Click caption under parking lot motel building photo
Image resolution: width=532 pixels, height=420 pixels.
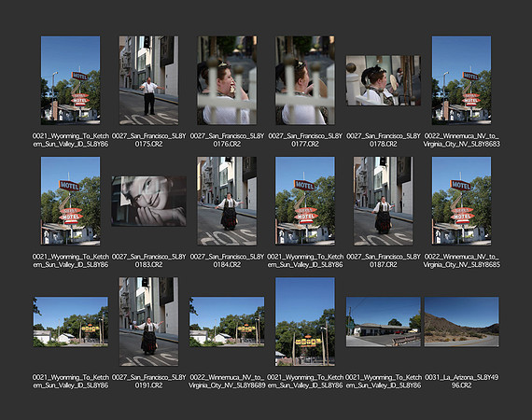pyautogui.click(x=384, y=382)
